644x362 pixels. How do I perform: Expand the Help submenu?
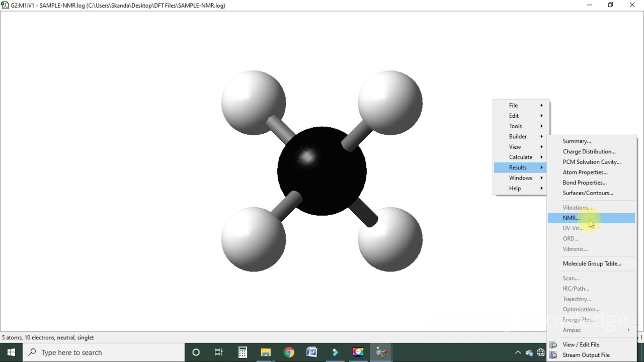tap(521, 189)
